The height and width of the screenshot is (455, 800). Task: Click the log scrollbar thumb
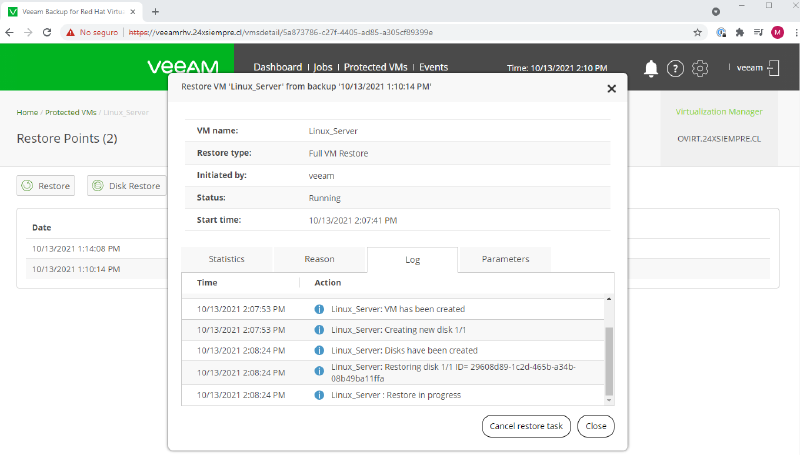(609, 361)
